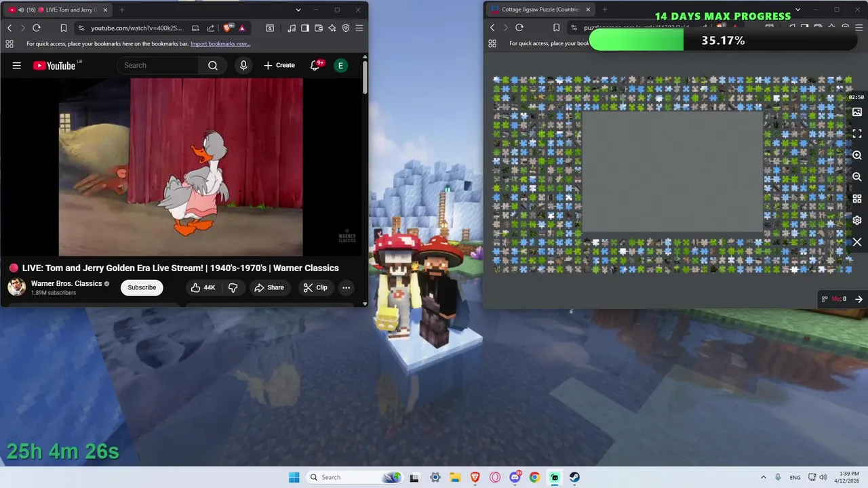The width and height of the screenshot is (868, 488).
Task: Arrange puzzle pieces with the grid icon
Action: coord(857,199)
